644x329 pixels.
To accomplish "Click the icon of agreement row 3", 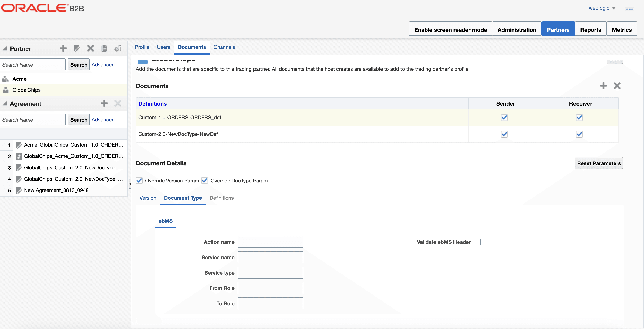I will (19, 168).
